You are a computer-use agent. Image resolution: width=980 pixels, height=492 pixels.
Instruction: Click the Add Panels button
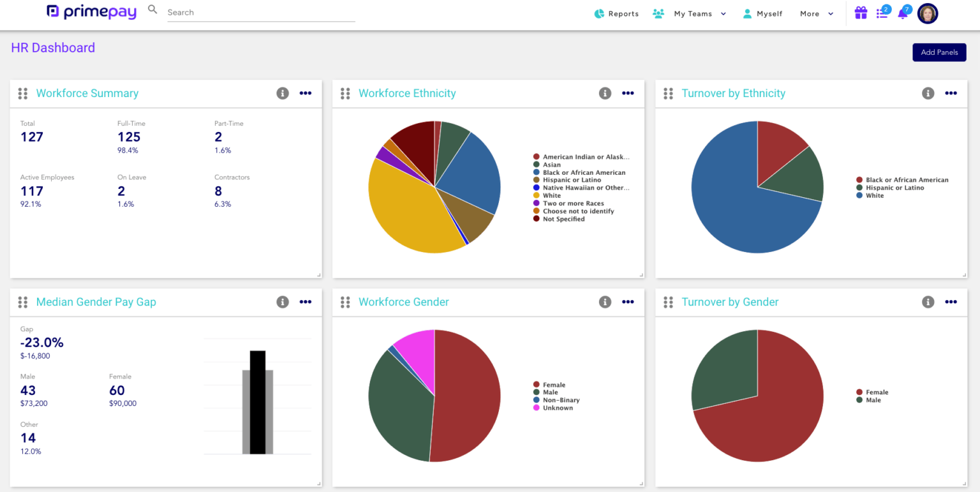point(939,52)
